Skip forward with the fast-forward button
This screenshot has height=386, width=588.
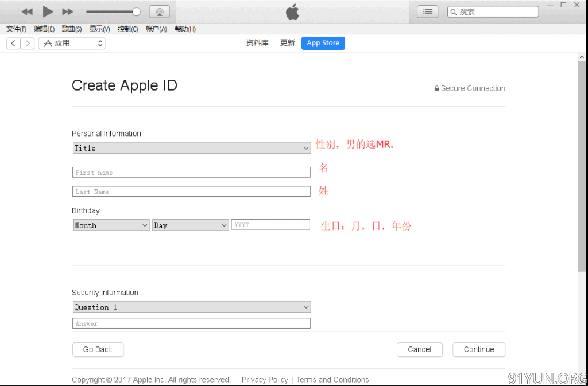[x=68, y=12]
